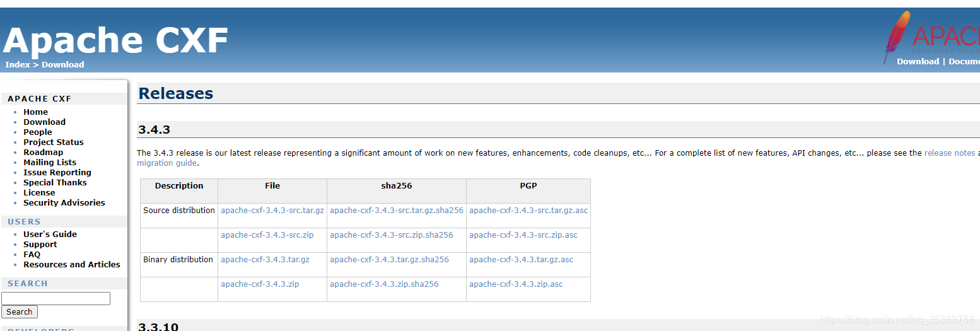This screenshot has height=331, width=980.
Task: Click the Search button
Action: 20,311
